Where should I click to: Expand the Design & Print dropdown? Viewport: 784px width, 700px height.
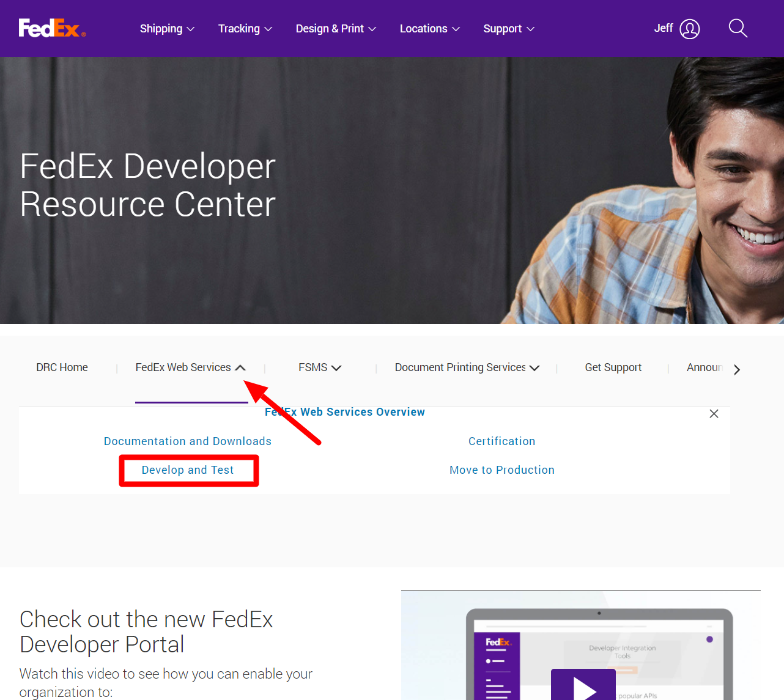coord(336,28)
